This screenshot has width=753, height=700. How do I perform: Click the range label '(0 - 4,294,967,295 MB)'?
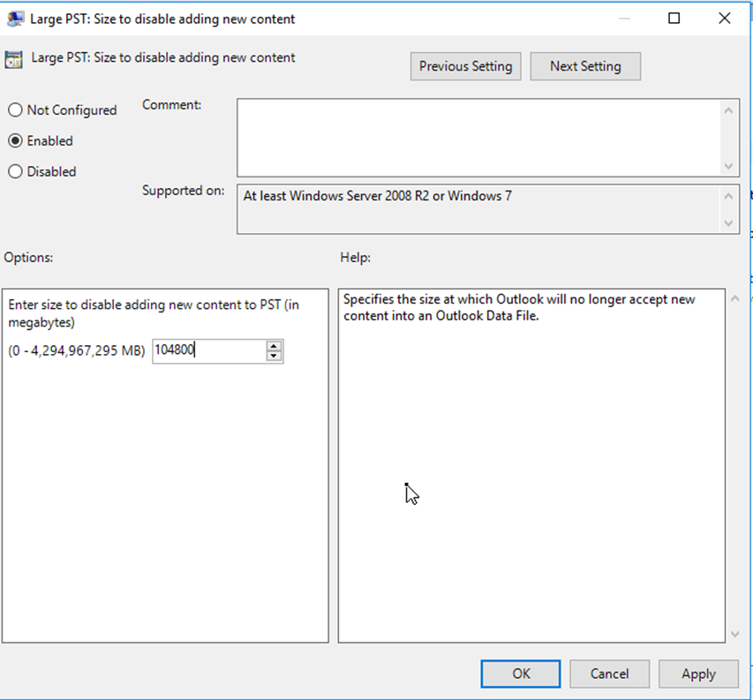click(x=76, y=351)
